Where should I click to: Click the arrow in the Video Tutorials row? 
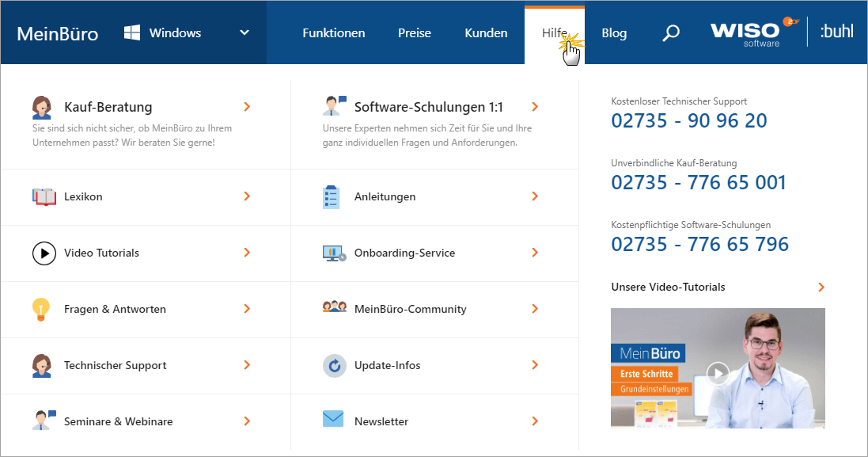pos(247,253)
